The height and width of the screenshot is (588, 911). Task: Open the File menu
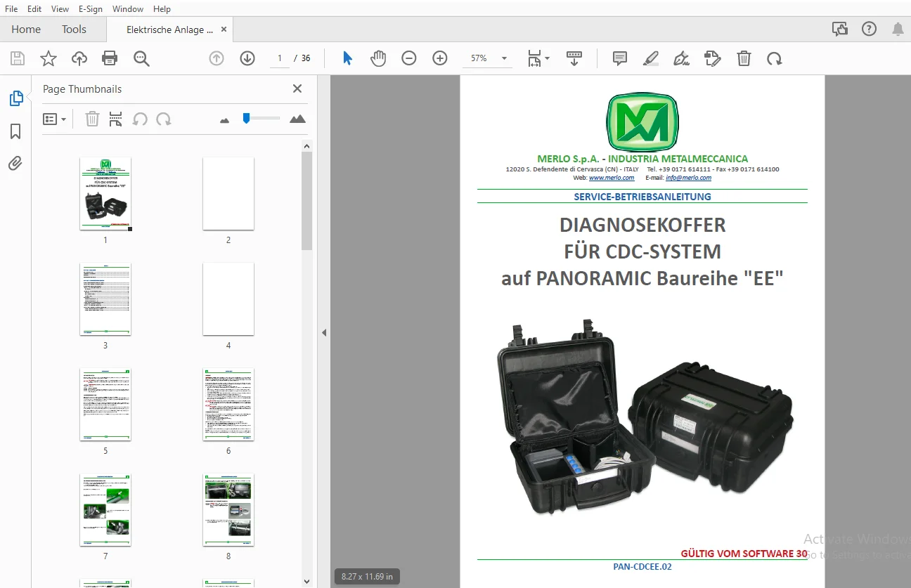11,9
